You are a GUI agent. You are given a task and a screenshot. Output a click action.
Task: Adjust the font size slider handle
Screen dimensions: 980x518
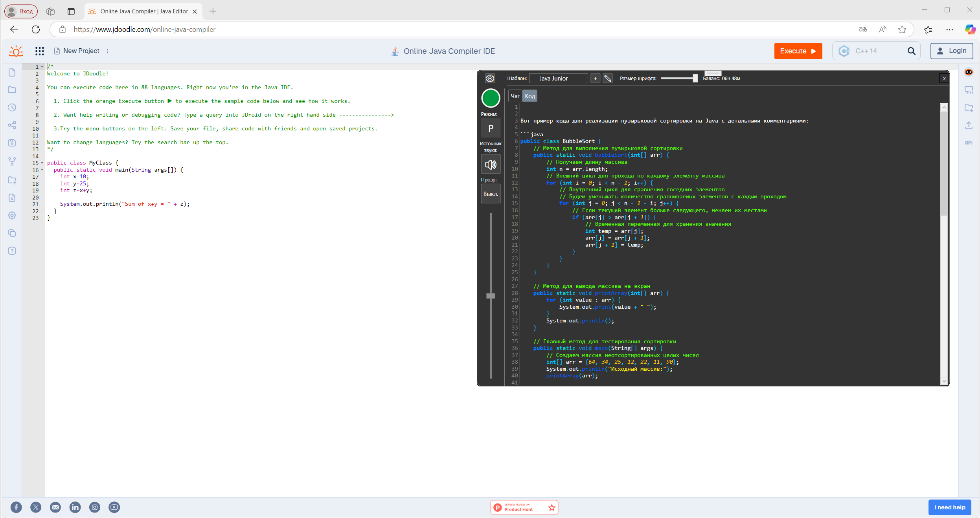click(x=695, y=78)
